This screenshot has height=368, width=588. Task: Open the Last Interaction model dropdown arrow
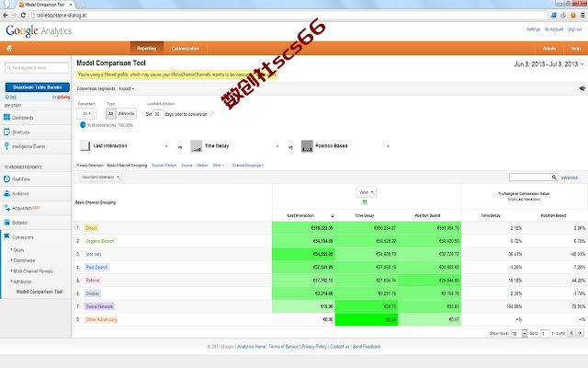pyautogui.click(x=166, y=146)
